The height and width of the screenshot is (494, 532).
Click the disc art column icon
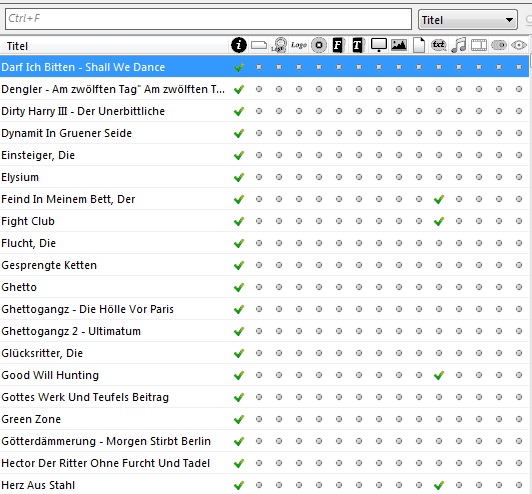(319, 45)
